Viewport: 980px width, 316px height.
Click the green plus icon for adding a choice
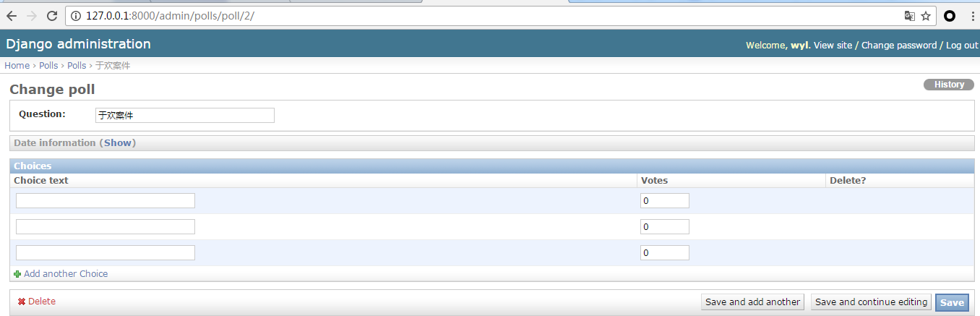[x=17, y=274]
